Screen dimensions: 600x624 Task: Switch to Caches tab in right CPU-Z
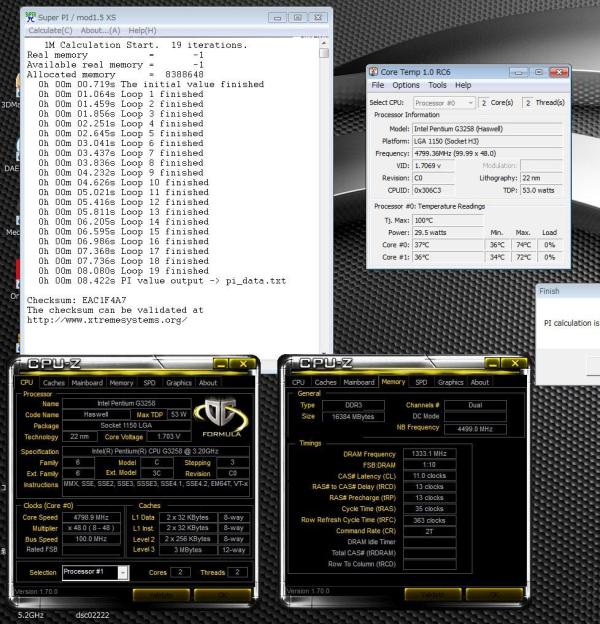pos(325,382)
